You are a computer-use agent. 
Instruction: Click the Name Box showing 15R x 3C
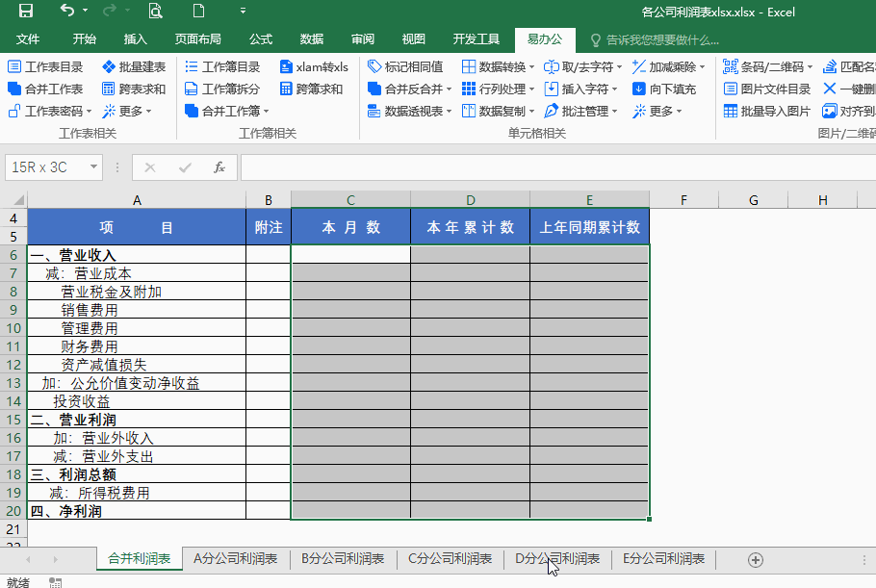46,166
